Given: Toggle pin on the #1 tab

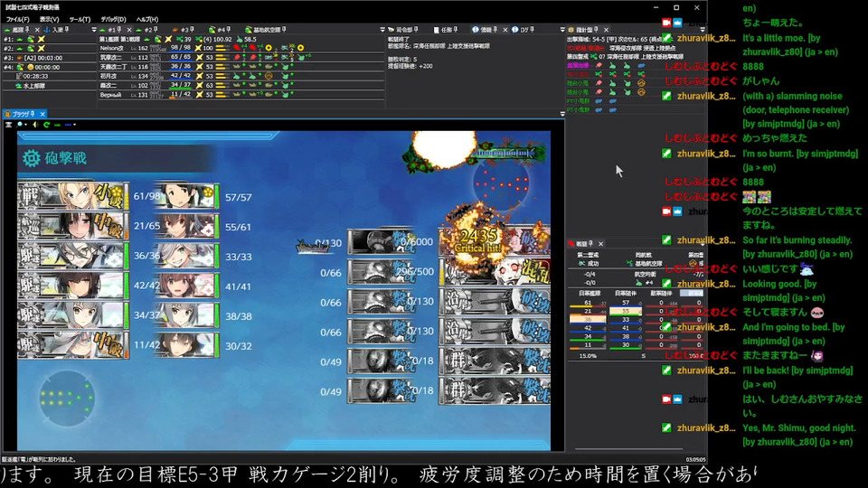Looking at the screenshot, I should (x=119, y=29).
